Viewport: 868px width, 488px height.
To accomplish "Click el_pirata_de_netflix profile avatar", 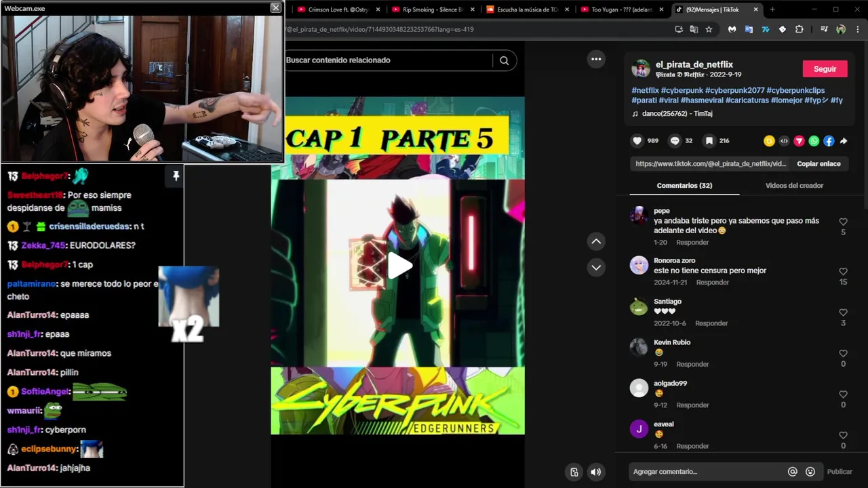I will 641,68.
